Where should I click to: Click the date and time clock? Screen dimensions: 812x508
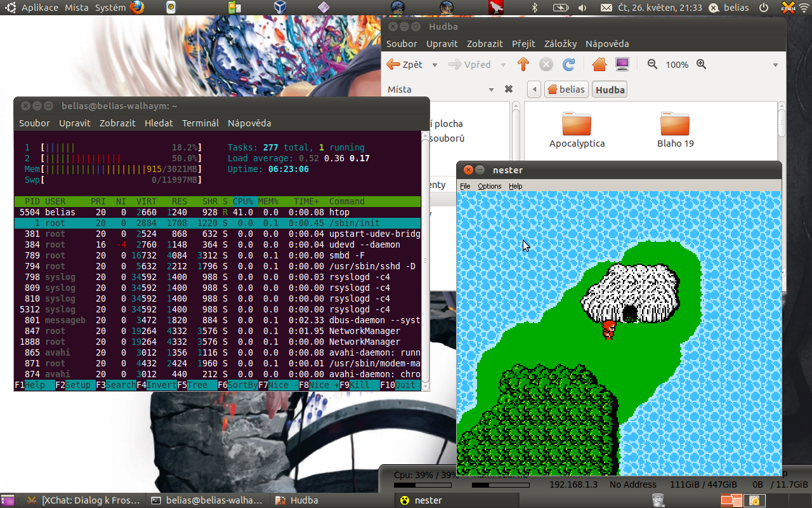pos(659,8)
